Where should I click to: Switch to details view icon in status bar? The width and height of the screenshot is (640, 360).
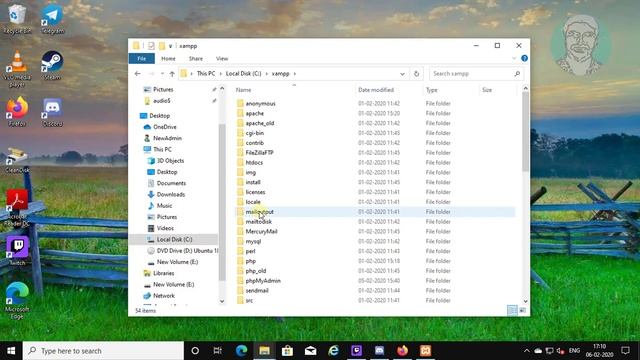click(x=512, y=311)
